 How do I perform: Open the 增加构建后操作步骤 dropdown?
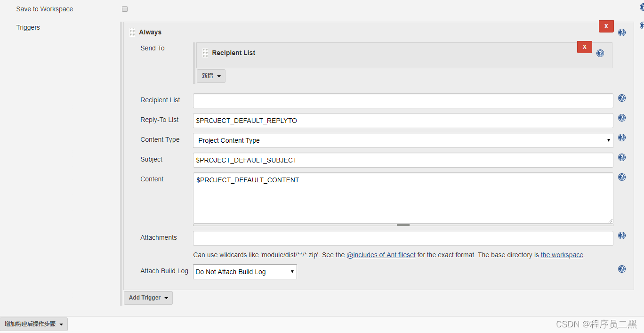[33, 324]
